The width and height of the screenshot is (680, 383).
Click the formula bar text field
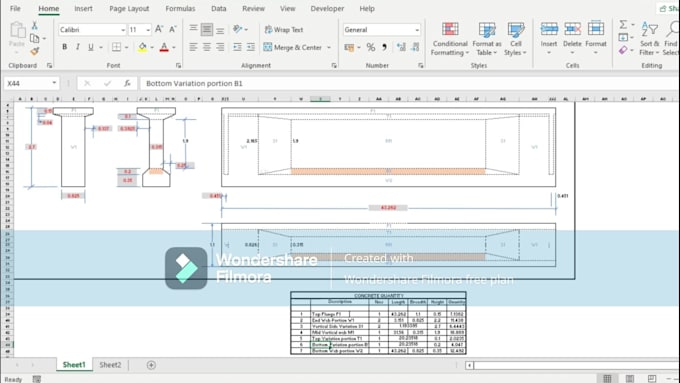point(408,83)
